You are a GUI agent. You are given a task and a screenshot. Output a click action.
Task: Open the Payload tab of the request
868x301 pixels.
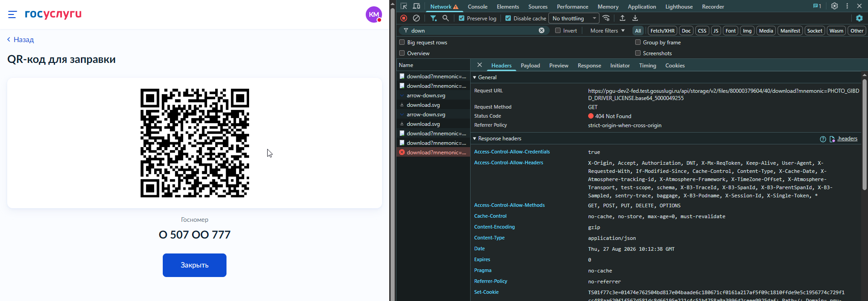(x=530, y=65)
